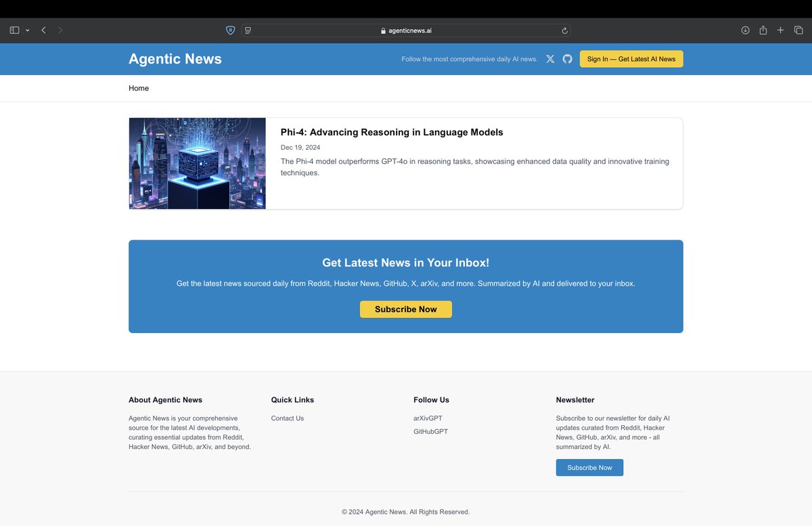Click the yellow Subscribe Now button
Screen dimensions: 812x526
[406, 309]
